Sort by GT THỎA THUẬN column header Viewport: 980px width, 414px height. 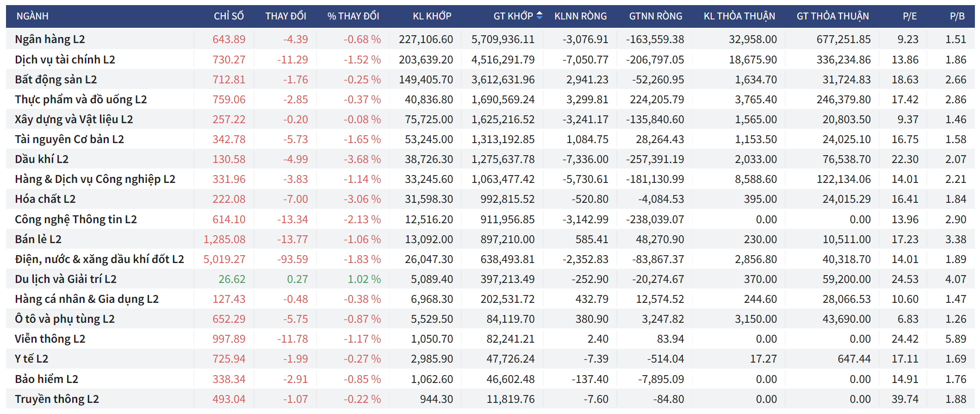832,16
